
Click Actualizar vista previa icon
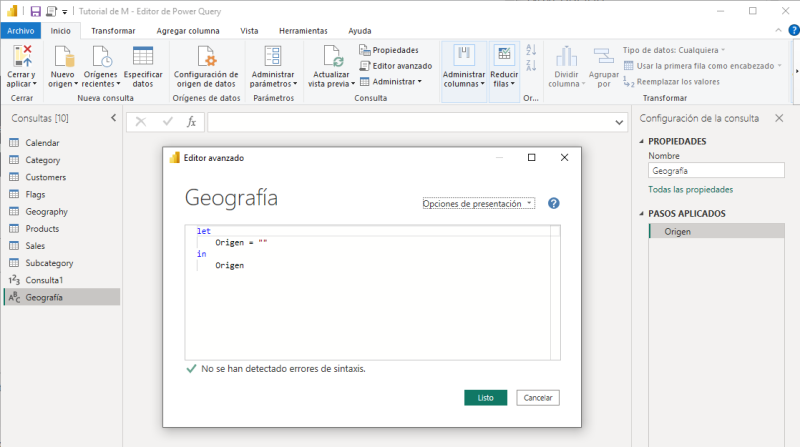(x=332, y=56)
